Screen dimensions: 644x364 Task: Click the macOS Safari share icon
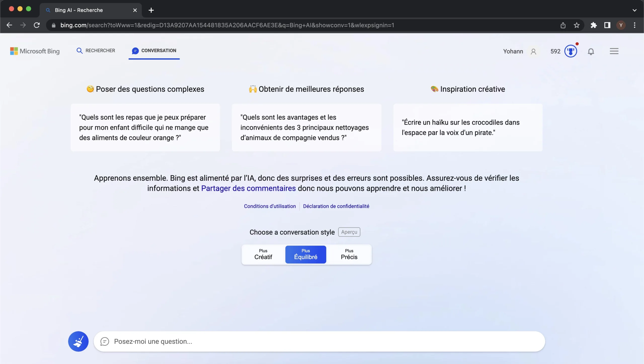[x=562, y=25]
